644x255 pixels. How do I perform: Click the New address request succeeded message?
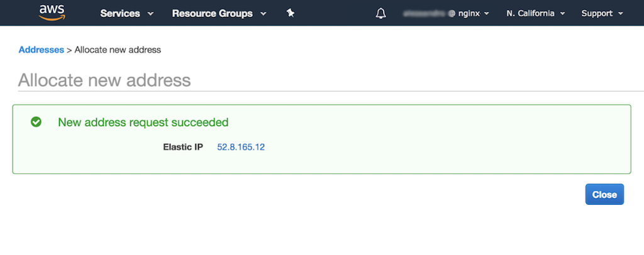tap(143, 122)
